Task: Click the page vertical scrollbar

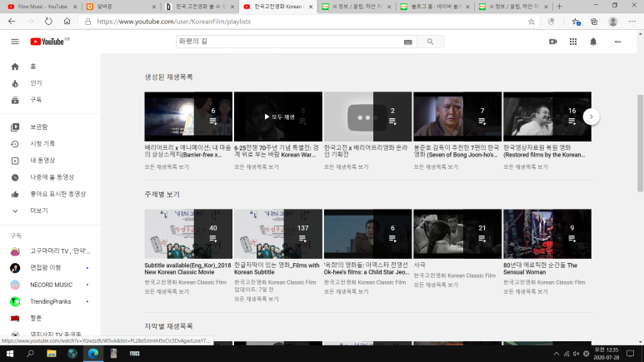Action: (x=641, y=143)
